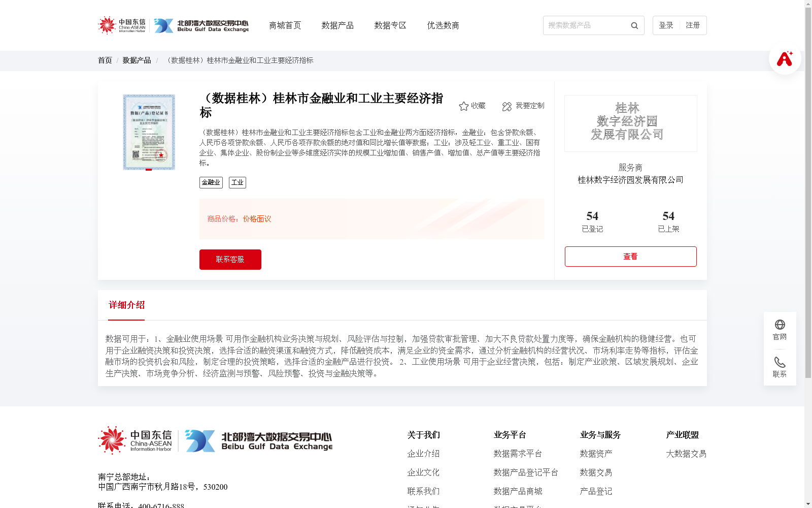Click footer link 数据交易
812x508 pixels.
596,472
